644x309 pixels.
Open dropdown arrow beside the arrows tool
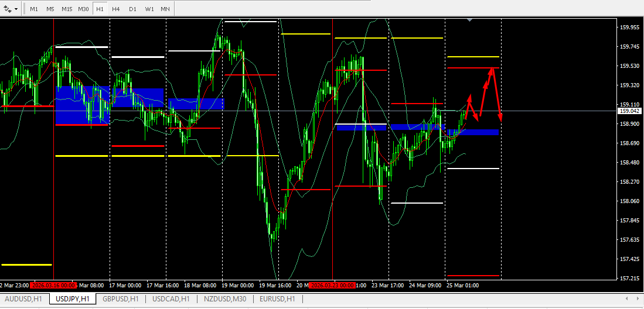16,9
